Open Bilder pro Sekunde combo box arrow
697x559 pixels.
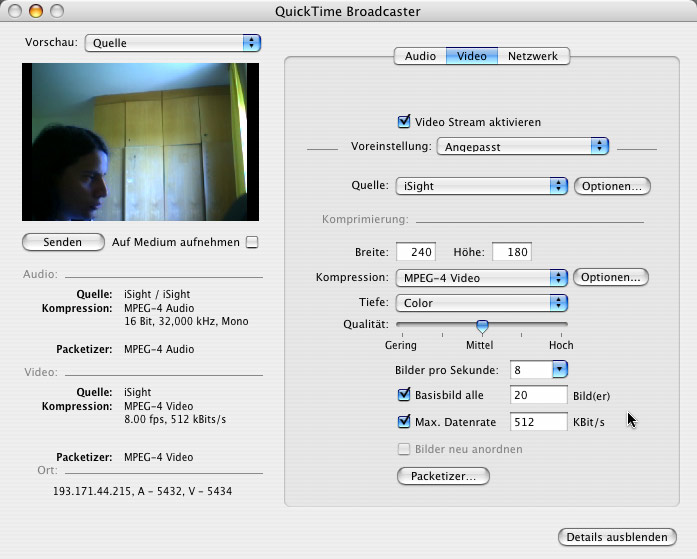(x=560, y=369)
